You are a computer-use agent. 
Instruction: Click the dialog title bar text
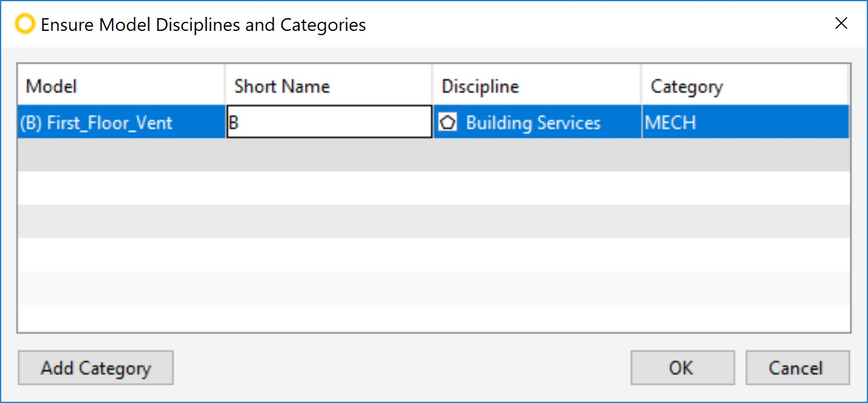coord(203,25)
